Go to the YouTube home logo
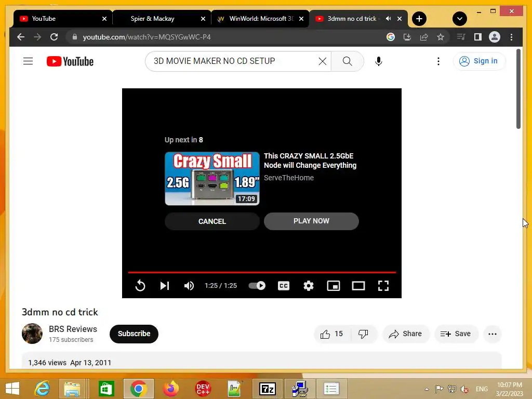Image resolution: width=532 pixels, height=399 pixels. [x=70, y=61]
